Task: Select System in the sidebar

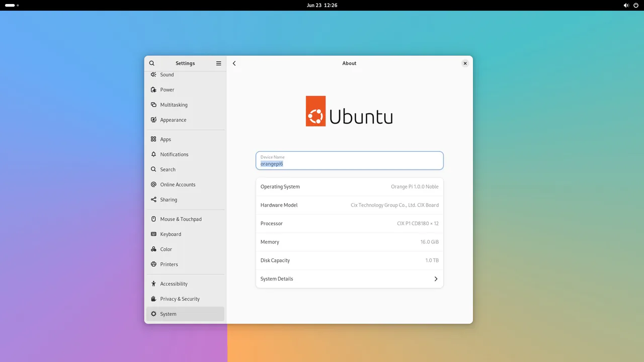Action: (x=185, y=314)
